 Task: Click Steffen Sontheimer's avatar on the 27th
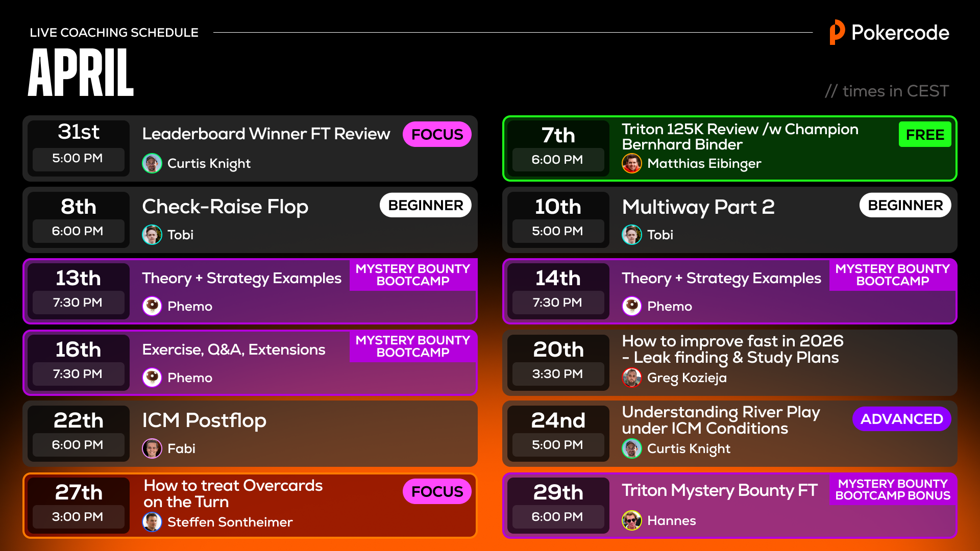pyautogui.click(x=152, y=522)
